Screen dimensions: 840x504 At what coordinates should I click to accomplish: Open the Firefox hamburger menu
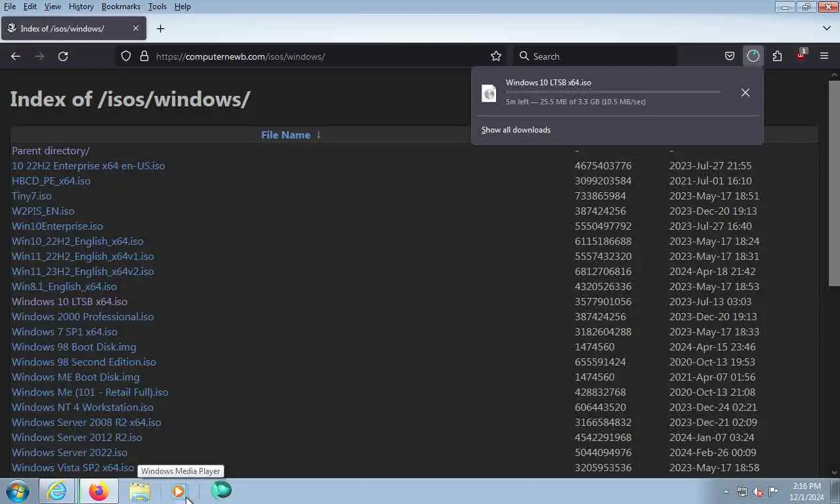824,56
